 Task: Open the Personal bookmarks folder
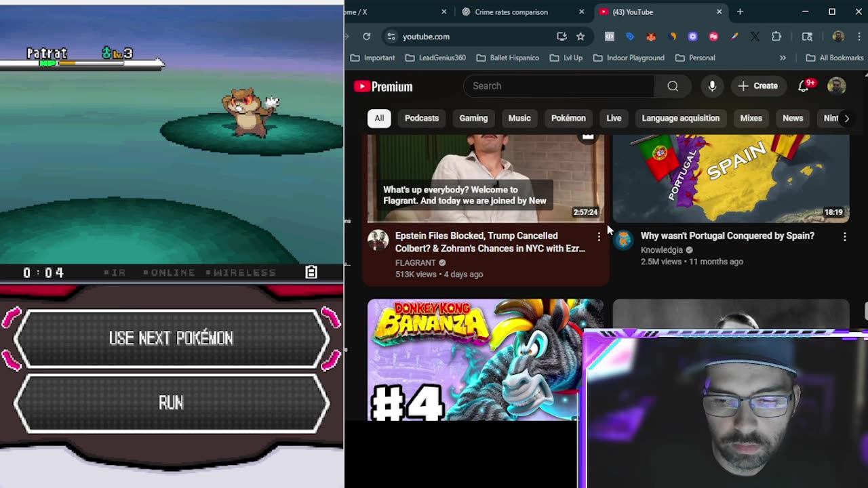coord(695,58)
